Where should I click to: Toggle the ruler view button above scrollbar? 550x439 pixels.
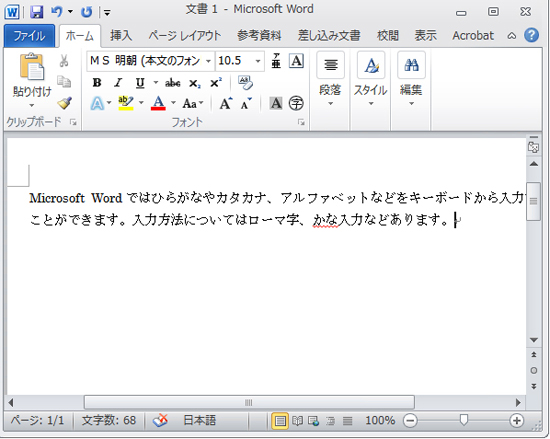click(534, 147)
